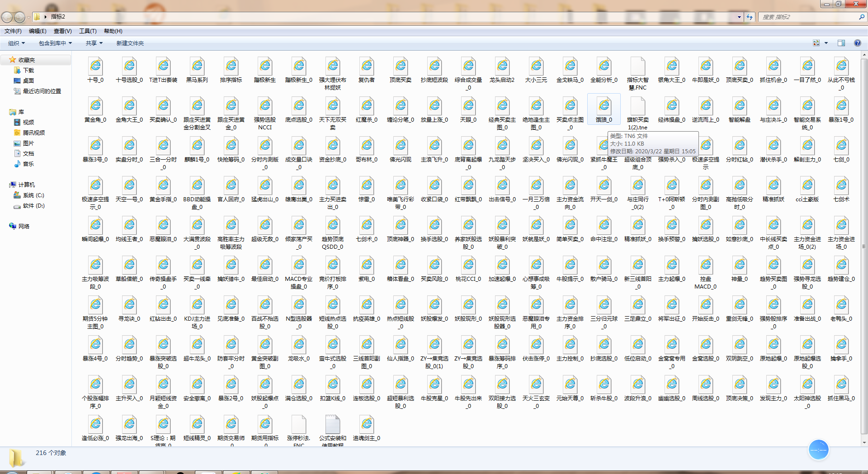Click the 指标2 address bar path
This screenshot has width=868, height=474.
click(58, 17)
